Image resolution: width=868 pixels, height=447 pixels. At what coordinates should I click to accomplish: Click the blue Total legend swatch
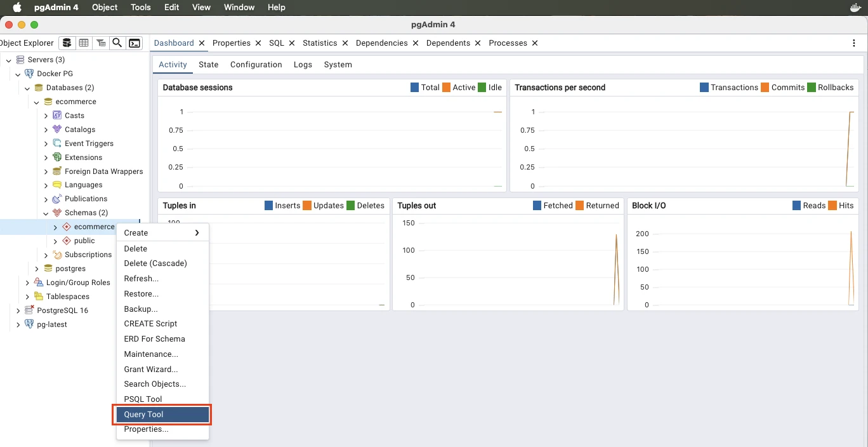click(415, 88)
